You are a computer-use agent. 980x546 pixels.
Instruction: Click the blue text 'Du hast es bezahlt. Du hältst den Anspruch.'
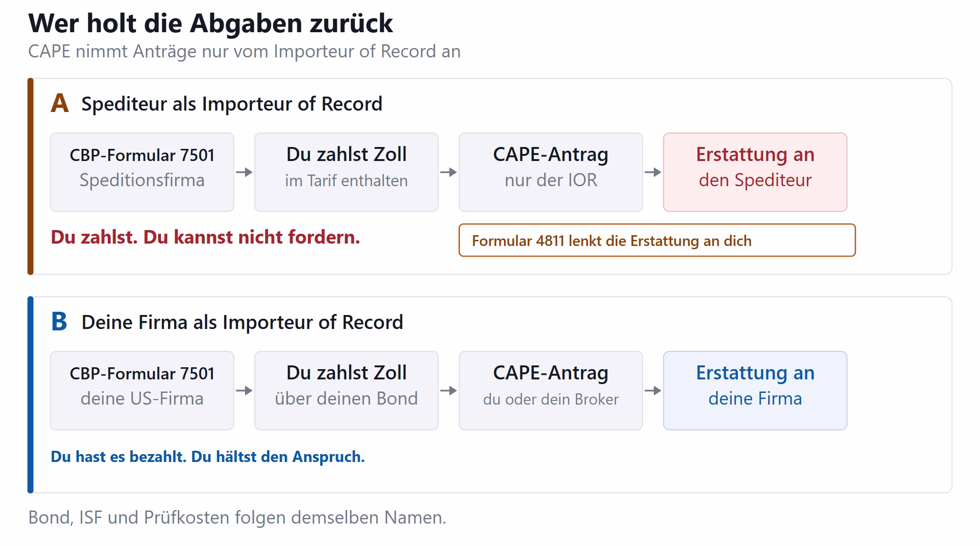[x=208, y=457]
